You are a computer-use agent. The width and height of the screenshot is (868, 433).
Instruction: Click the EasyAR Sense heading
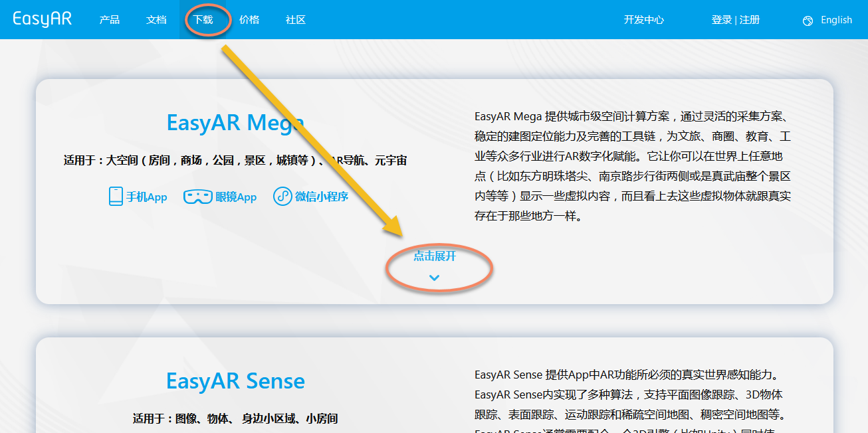tap(235, 381)
